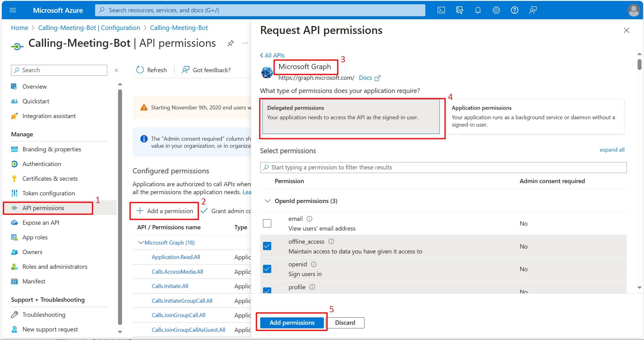644x340 pixels.
Task: Pin the API permissions page
Action: 231,43
